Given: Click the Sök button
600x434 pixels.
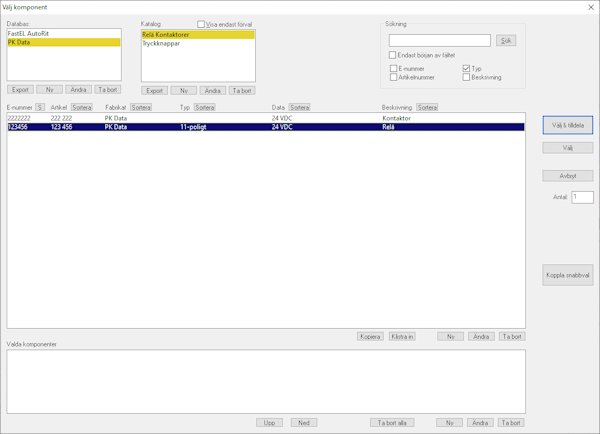Looking at the screenshot, I should pos(506,41).
